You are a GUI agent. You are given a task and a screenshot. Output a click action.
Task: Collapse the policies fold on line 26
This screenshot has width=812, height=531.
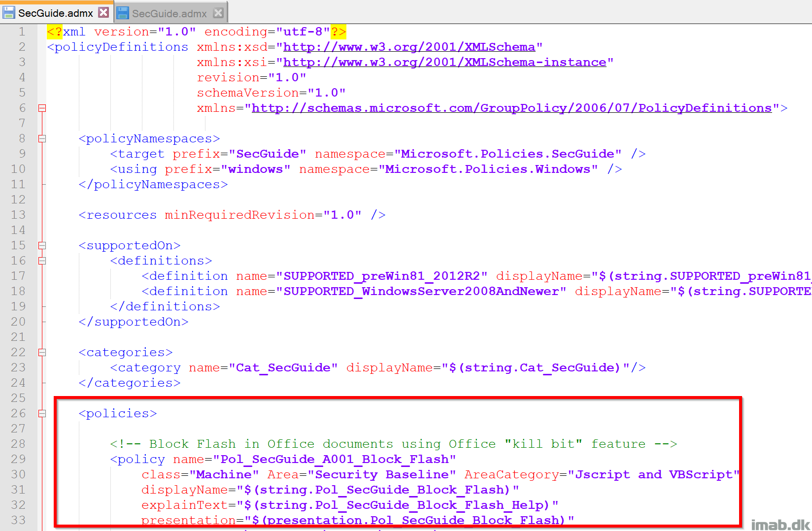[42, 413]
